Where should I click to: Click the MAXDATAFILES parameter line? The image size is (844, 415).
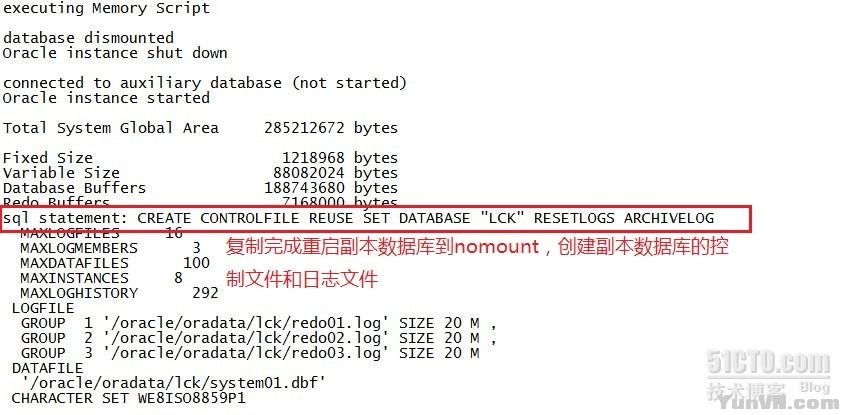tap(114, 263)
